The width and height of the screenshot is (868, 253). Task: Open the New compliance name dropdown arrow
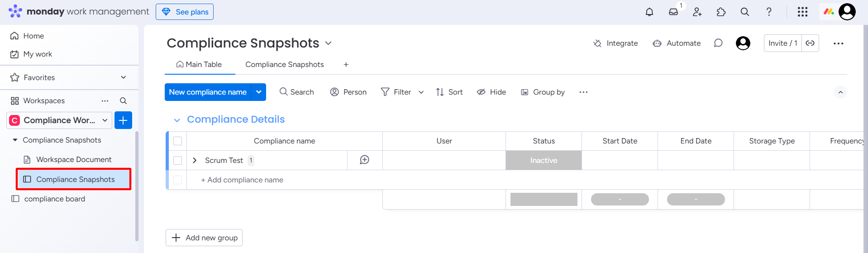pos(258,92)
